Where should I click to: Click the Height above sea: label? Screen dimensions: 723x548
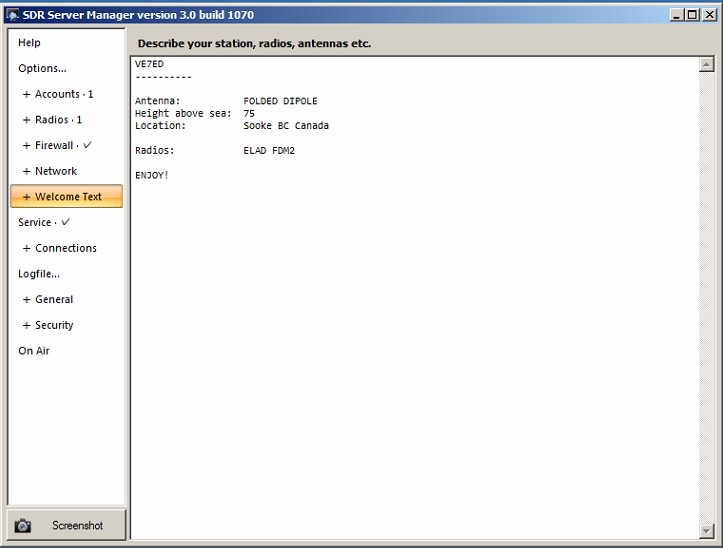[183, 113]
